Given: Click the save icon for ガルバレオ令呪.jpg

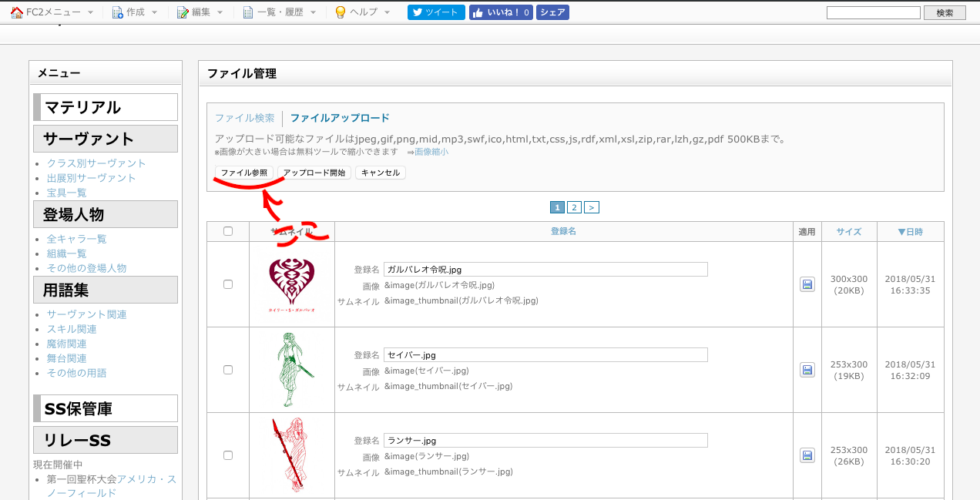Looking at the screenshot, I should [807, 284].
